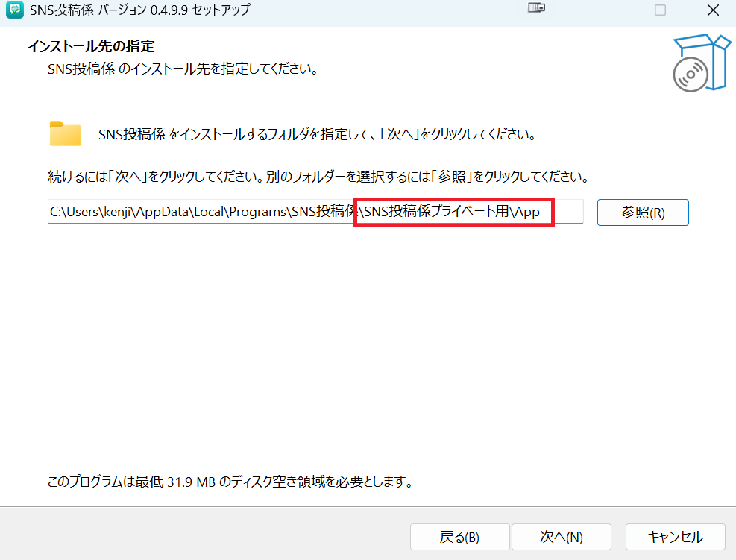Return to previous page with 戻る(B)
This screenshot has width=736, height=560.
coord(459,537)
